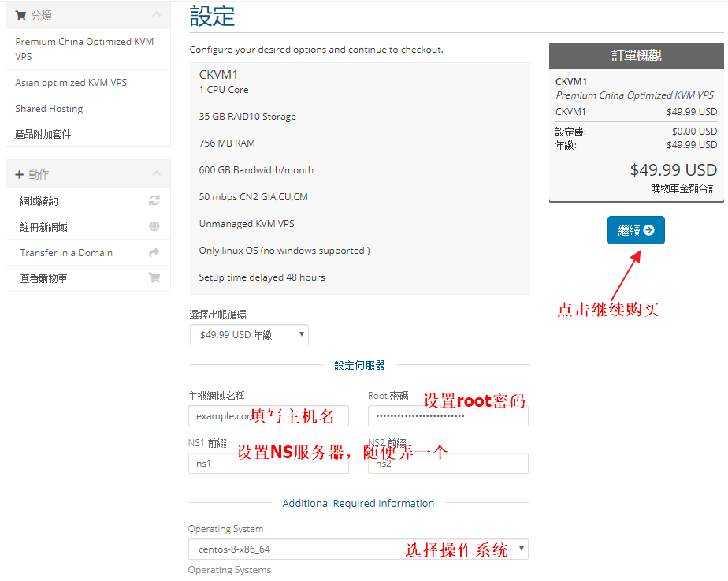Click the 購物車金額合計 label
The height and width of the screenshot is (581, 728).
pos(683,188)
